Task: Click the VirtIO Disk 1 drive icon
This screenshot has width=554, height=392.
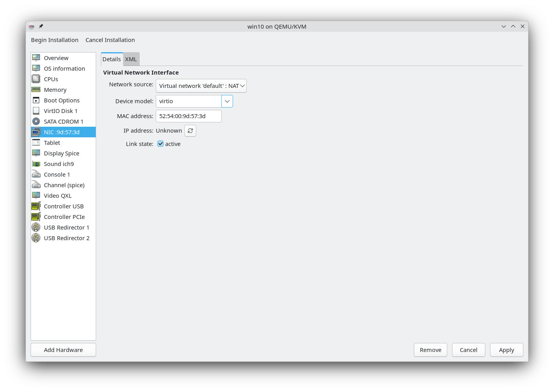Action: pyautogui.click(x=36, y=111)
